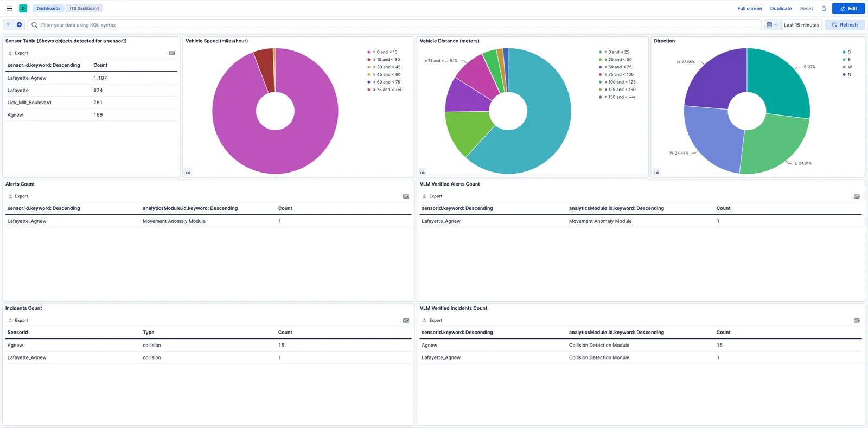Click the green D space avatar
The width and height of the screenshot is (868, 428).
point(23,8)
